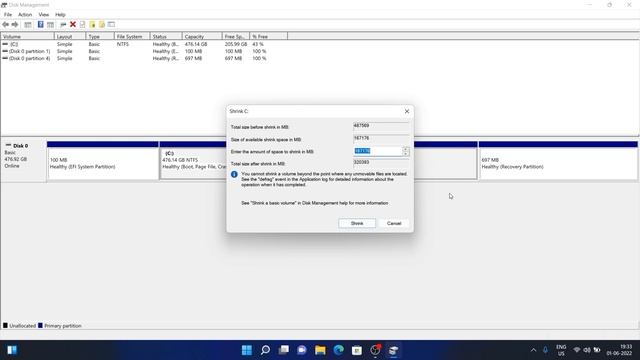Close the Shrink C: dialog with X

[x=407, y=111]
